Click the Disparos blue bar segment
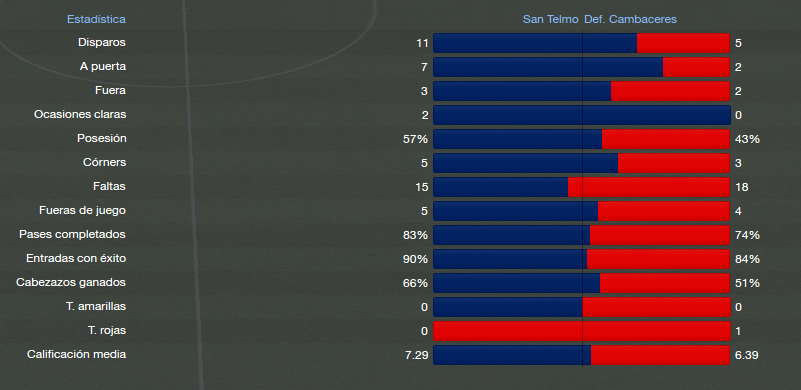The image size is (801, 390). pos(535,43)
